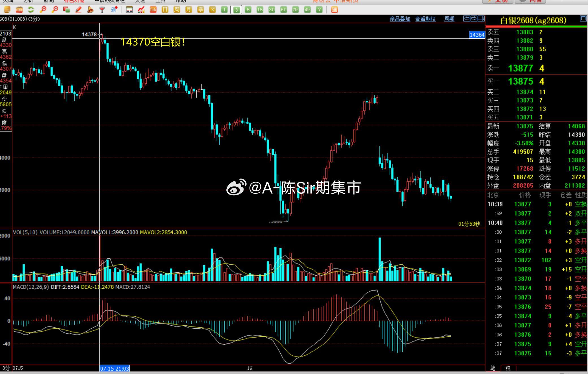Click the red-green overlapping windows icon
This screenshot has height=374, width=588.
[x=67, y=10]
